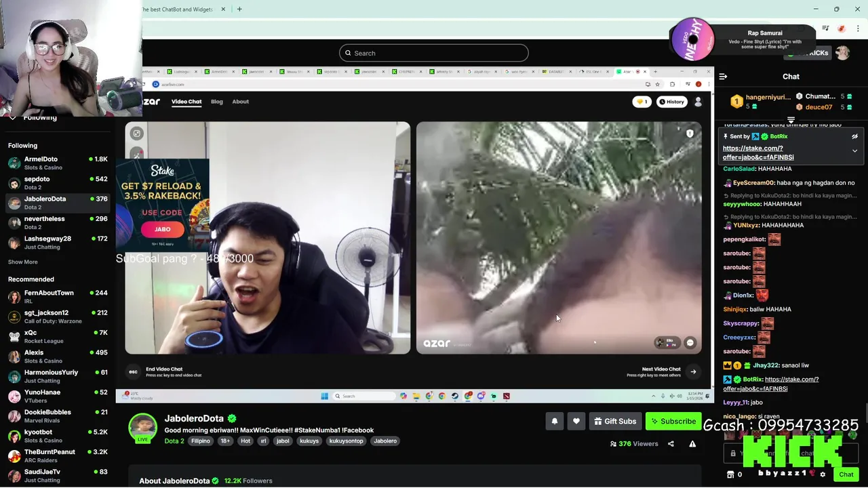Viewport: 868px width, 488px height.
Task: Select the 18+ stream tag
Action: click(x=225, y=441)
